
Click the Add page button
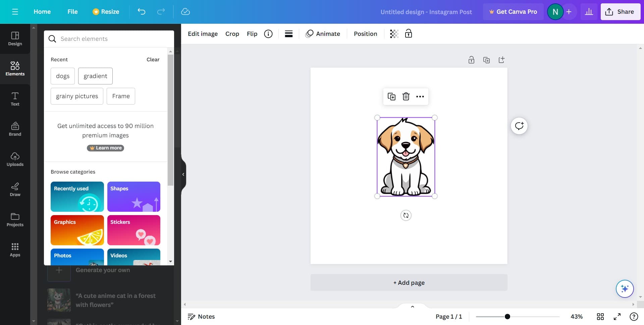[x=409, y=282]
